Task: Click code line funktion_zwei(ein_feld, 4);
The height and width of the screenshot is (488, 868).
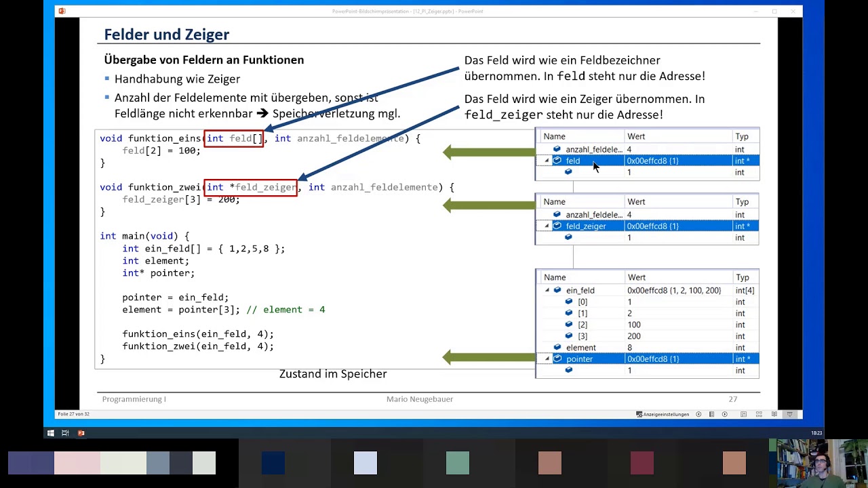Action: 198,346
